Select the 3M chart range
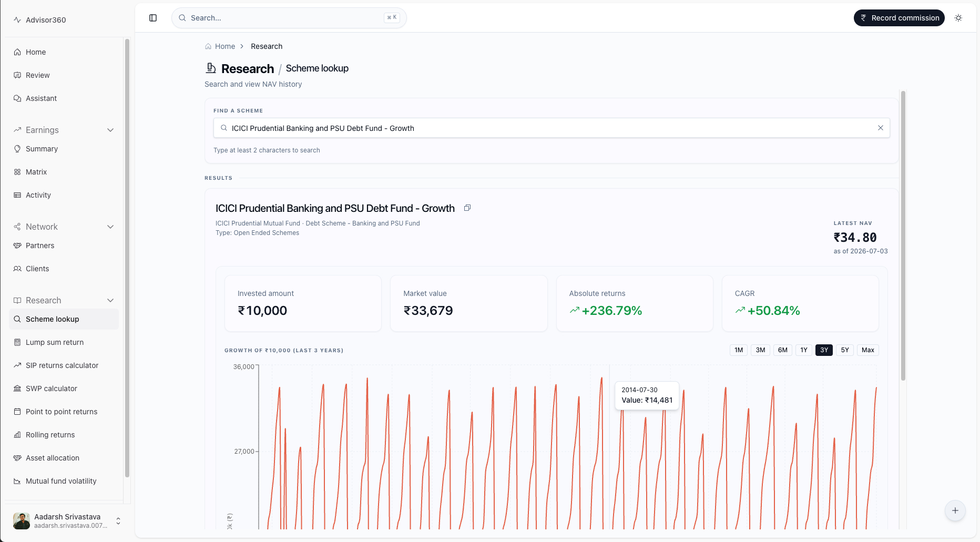 coord(760,350)
